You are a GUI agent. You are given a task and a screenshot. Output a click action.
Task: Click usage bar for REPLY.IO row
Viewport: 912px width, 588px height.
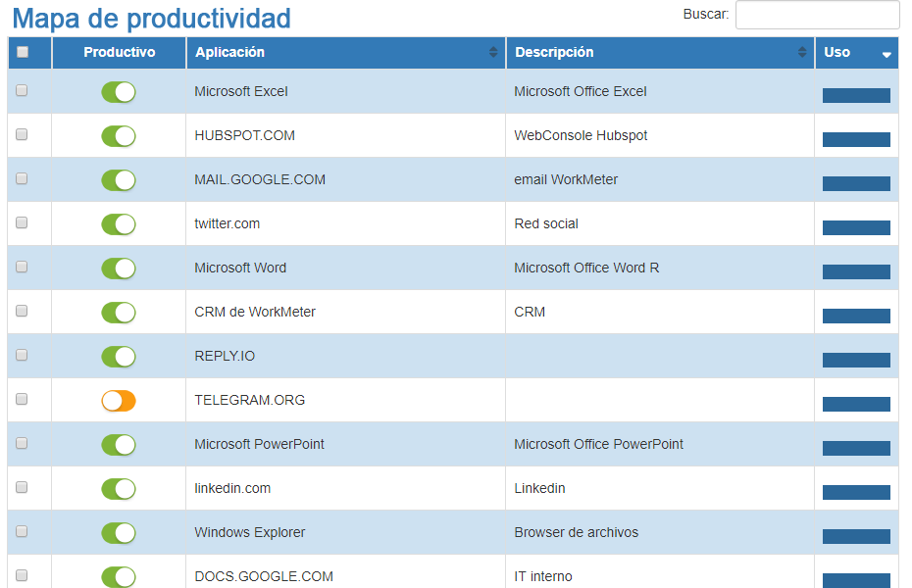pos(856,360)
